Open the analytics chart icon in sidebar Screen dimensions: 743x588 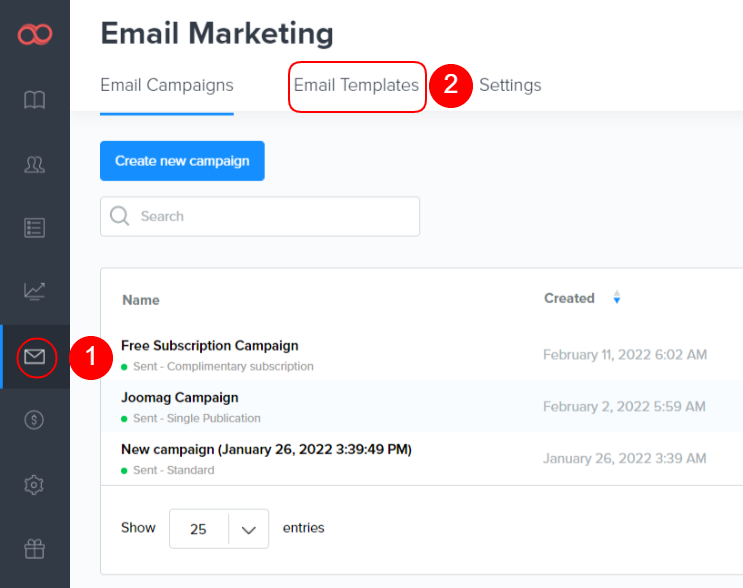tap(35, 291)
